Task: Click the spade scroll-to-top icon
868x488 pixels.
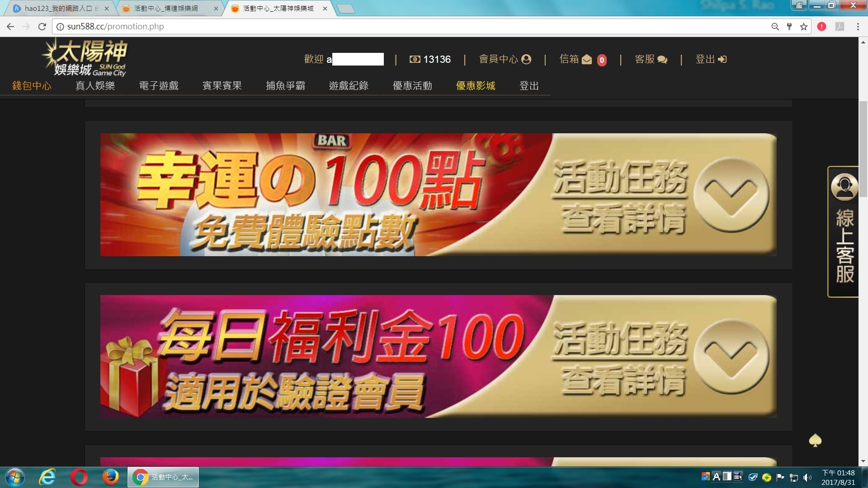Action: click(x=815, y=440)
